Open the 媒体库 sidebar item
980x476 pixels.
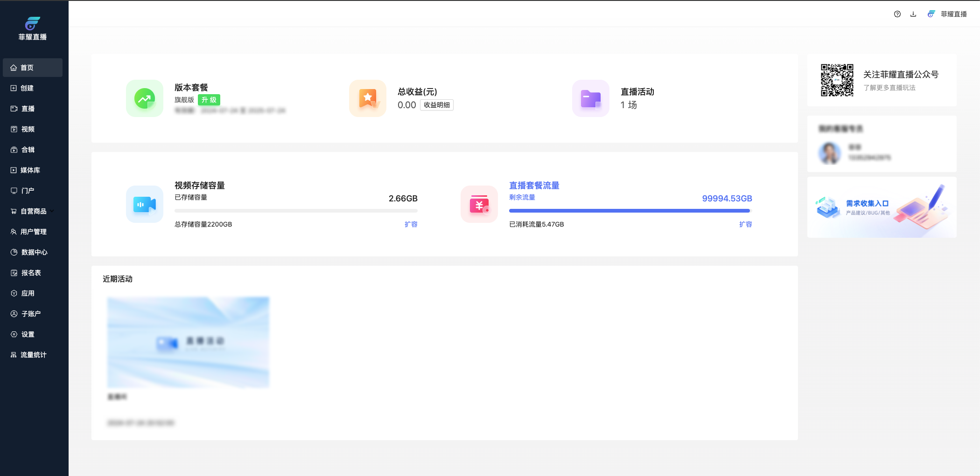pos(30,170)
